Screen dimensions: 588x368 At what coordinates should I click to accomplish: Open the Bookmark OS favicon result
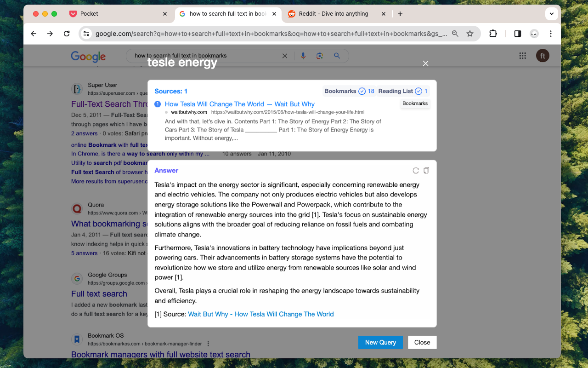(77, 339)
